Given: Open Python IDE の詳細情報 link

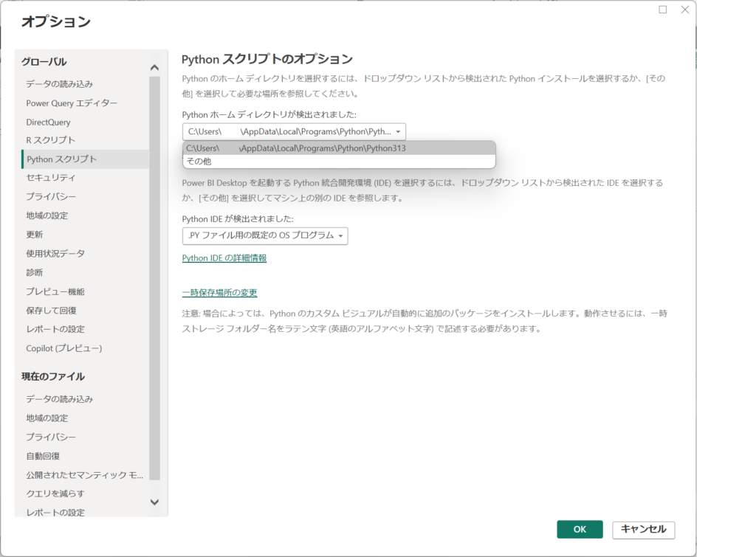Looking at the screenshot, I should click(224, 257).
